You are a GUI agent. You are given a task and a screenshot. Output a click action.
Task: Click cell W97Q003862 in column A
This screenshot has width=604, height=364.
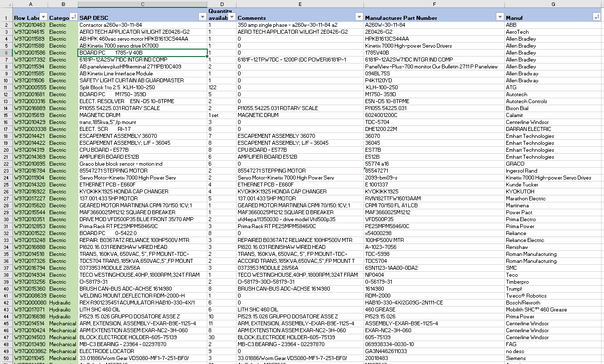[x=30, y=351]
